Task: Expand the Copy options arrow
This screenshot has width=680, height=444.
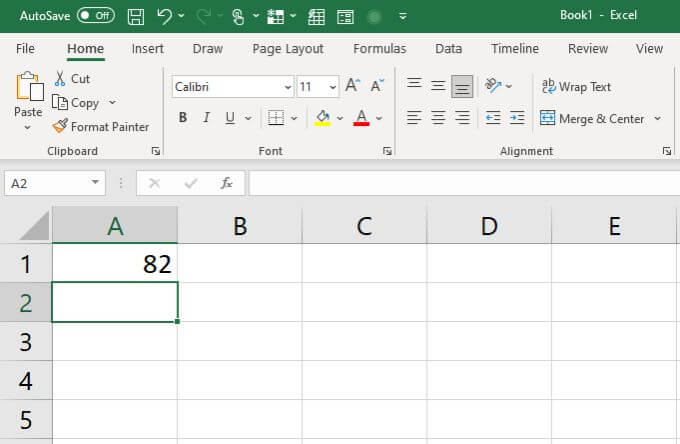Action: pos(112,102)
